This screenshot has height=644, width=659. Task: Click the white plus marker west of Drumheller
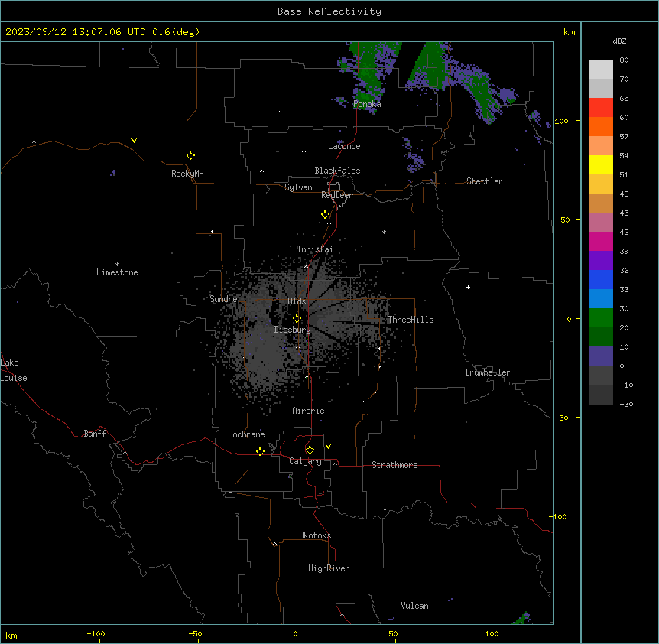(468, 287)
